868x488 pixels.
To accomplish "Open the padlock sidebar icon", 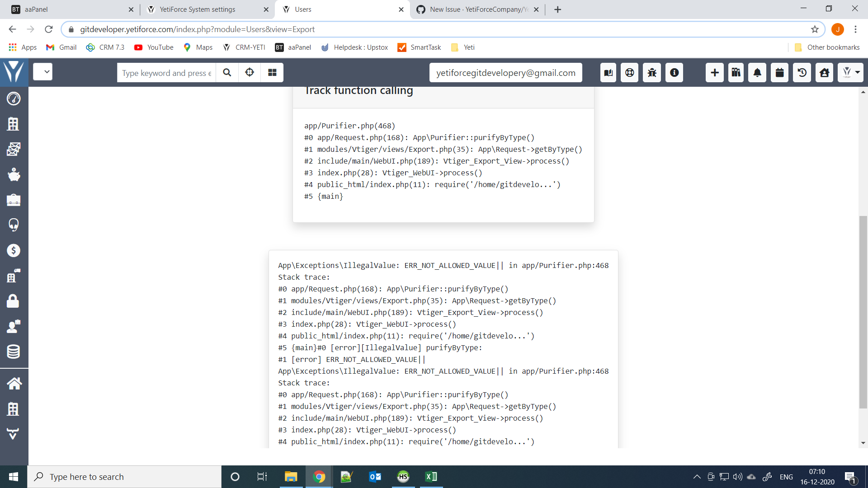I will click(14, 301).
